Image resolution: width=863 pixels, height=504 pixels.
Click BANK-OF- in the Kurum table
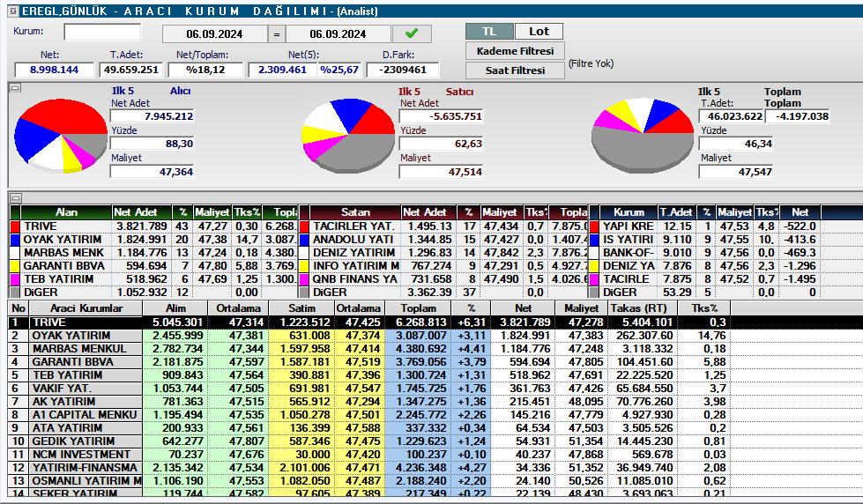point(628,253)
